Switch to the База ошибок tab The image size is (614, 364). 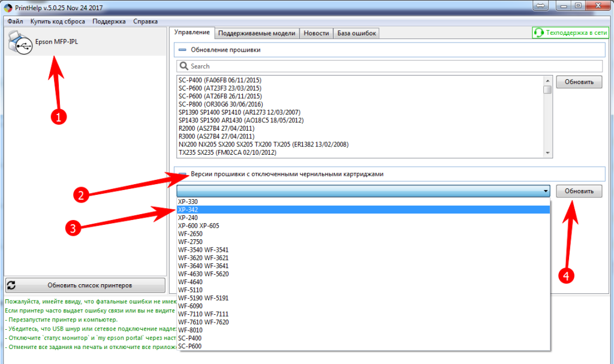356,33
